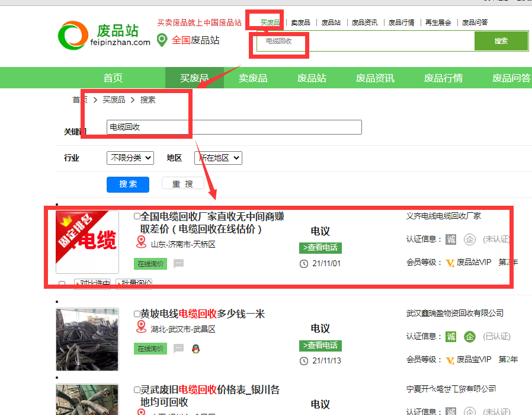
Task: Click the date text 21/11/13
Action: [x=326, y=360]
